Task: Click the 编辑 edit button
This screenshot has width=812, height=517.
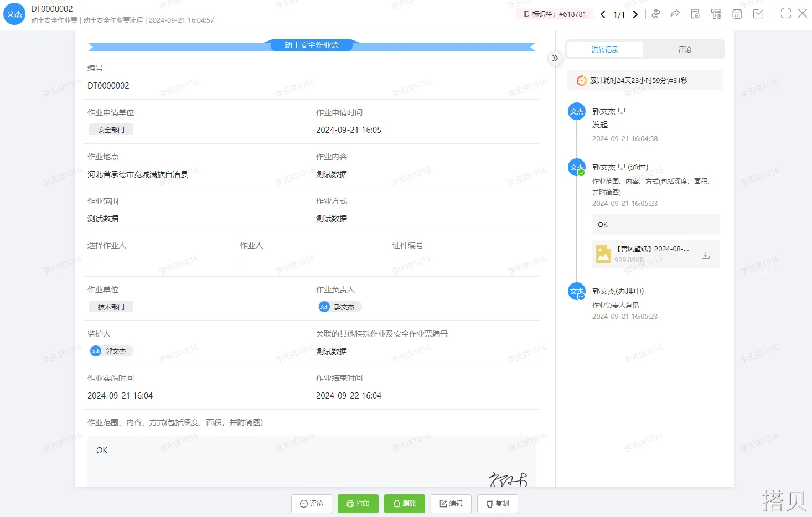Action: pos(451,504)
